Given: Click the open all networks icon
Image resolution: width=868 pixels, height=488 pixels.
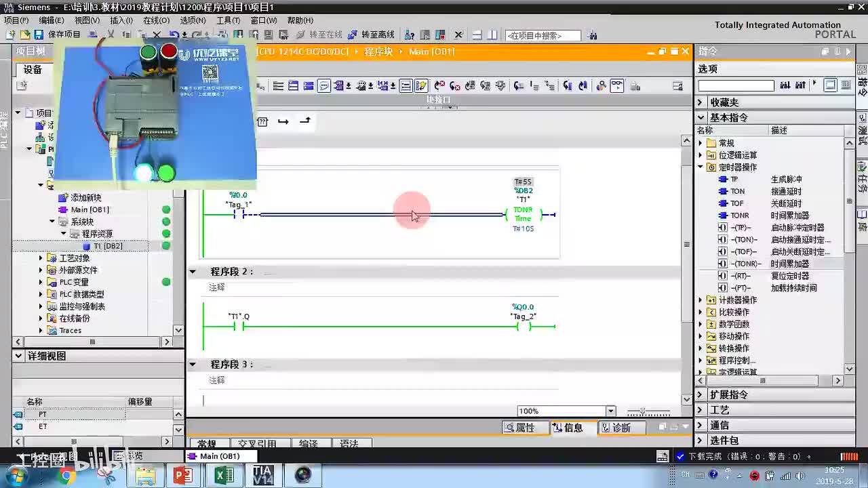Looking at the screenshot, I should (293, 85).
